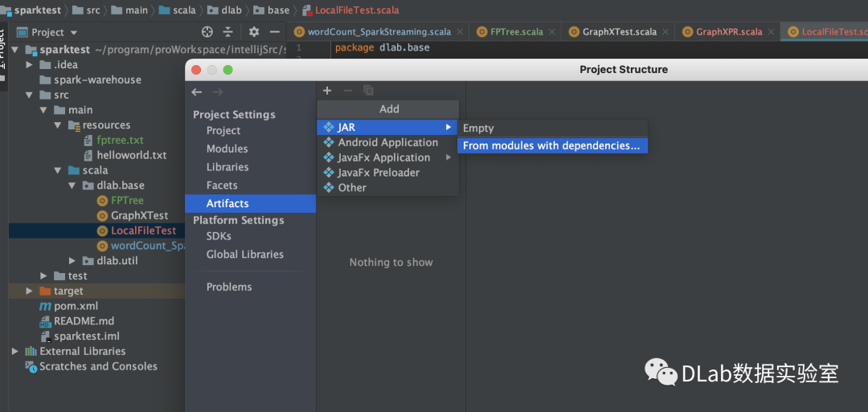
Task: Click the back arrow in Project Structure
Action: pyautogui.click(x=197, y=92)
